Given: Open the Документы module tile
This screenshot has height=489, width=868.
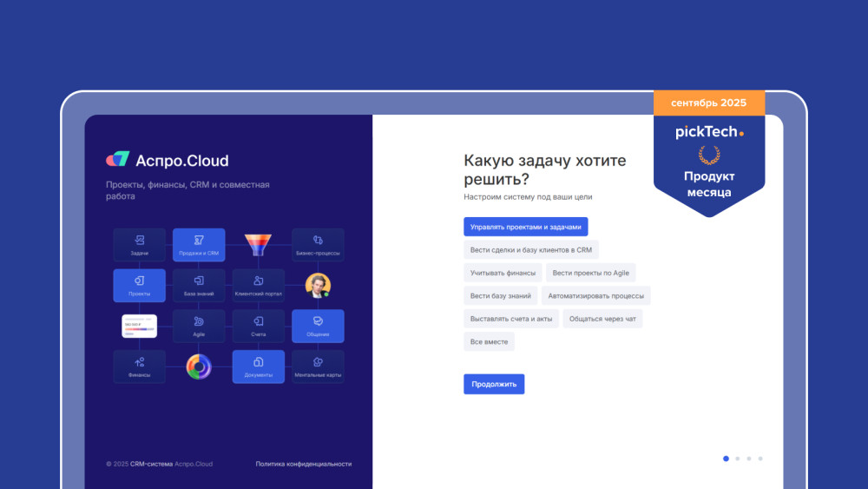Looking at the screenshot, I should 259,367.
